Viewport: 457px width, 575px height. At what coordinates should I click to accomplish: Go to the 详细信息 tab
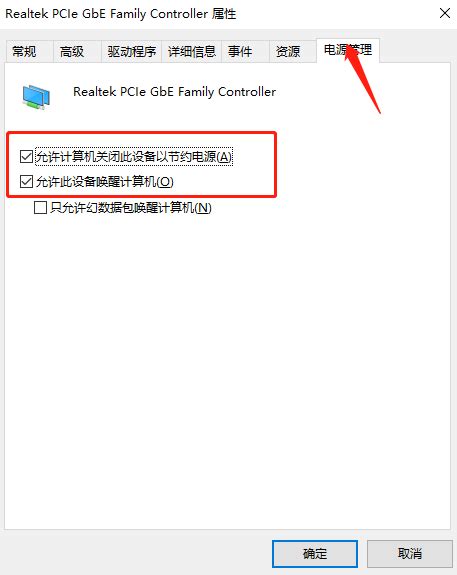pyautogui.click(x=191, y=51)
